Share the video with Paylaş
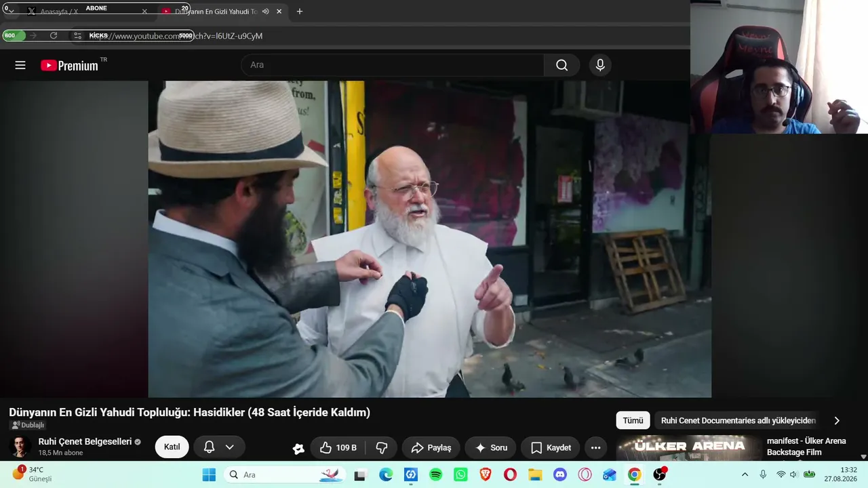 coord(431,447)
